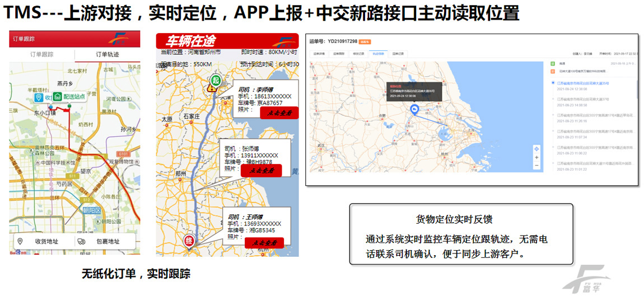Screen dimensions: 644x301
Task: Open the 订单轨迹 tab
Action: tap(107, 54)
